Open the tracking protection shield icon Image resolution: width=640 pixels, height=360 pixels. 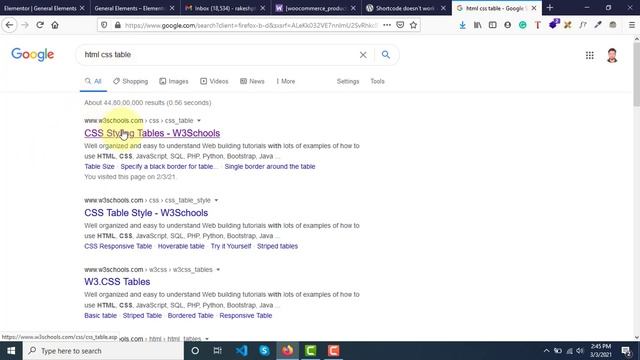coord(104,25)
